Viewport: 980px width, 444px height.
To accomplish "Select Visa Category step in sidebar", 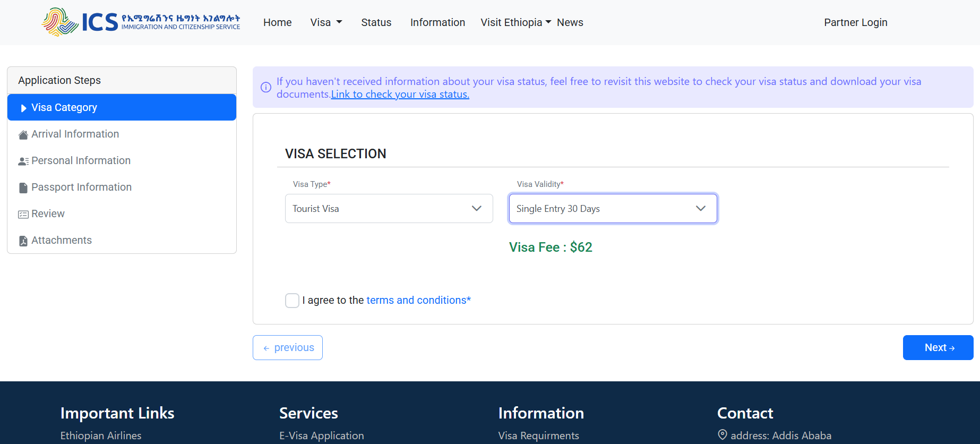I will (122, 107).
